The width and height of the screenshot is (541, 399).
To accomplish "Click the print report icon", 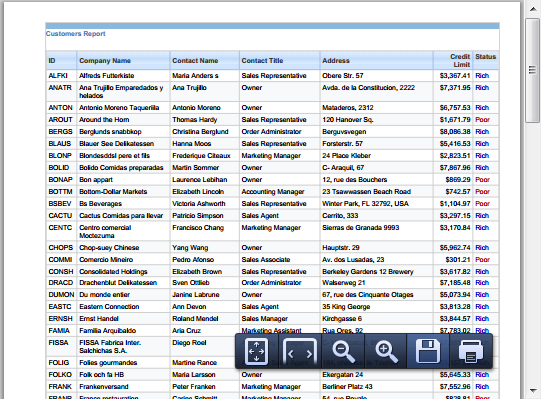I will click(471, 352).
